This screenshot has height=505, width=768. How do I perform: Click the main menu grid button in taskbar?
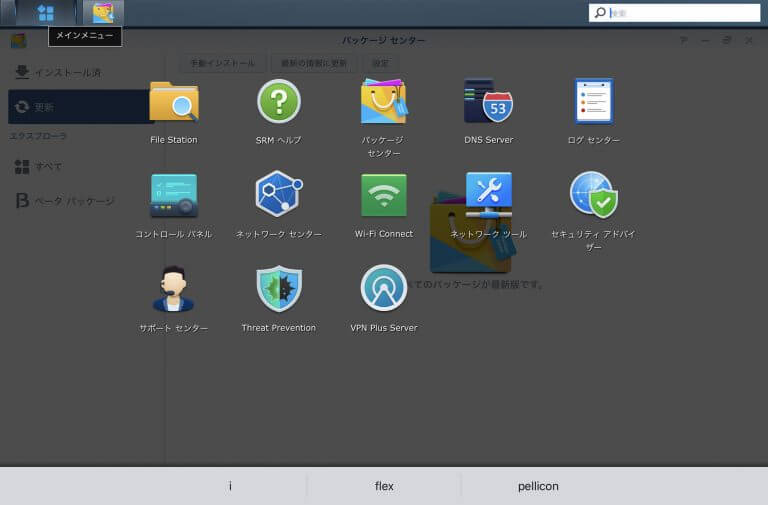46,13
